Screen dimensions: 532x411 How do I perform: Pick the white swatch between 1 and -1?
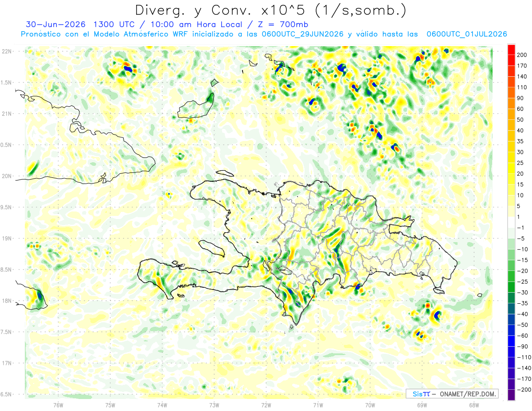point(511,222)
